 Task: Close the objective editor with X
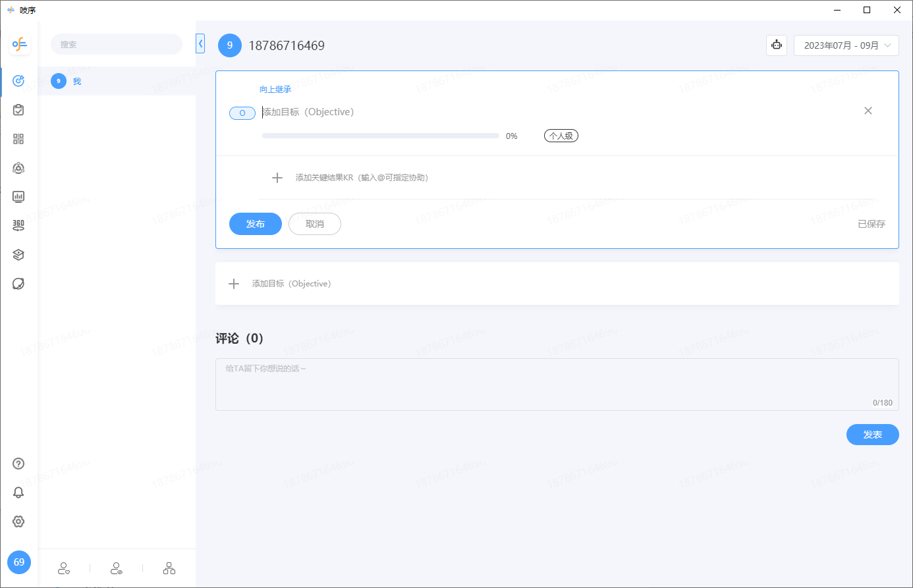(x=868, y=111)
